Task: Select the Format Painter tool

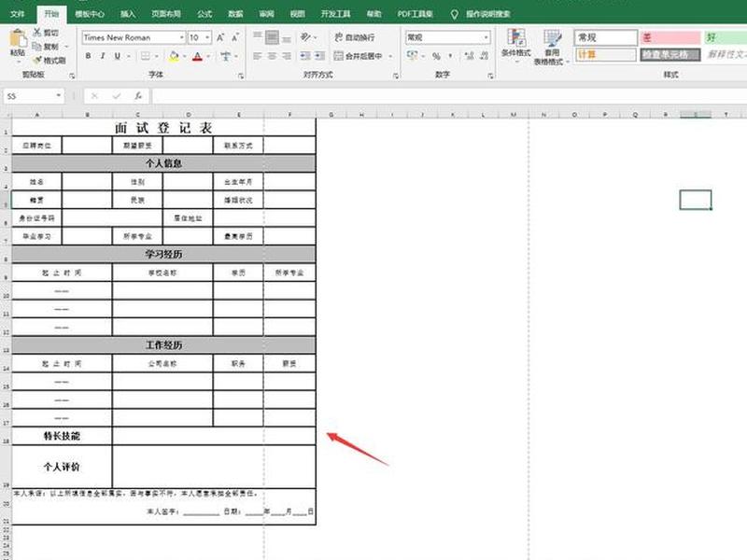Action: [49, 61]
